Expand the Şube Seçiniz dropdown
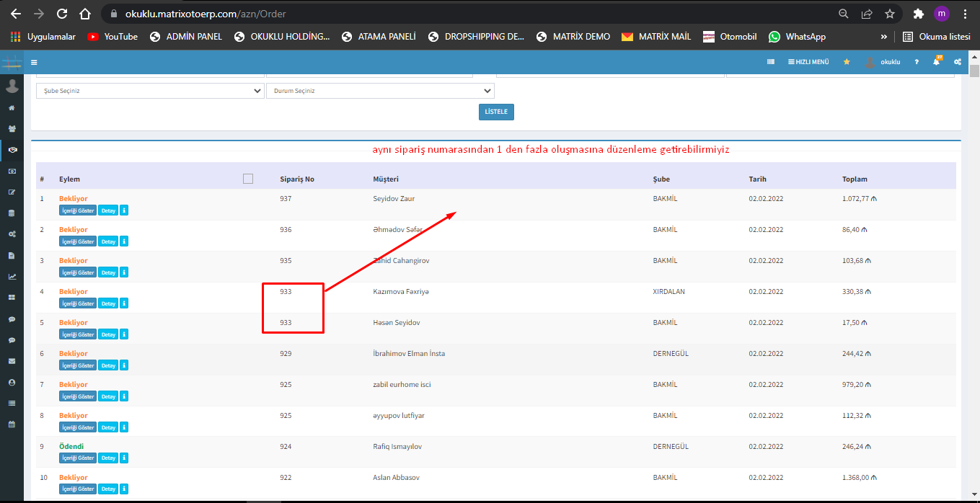 pos(150,91)
